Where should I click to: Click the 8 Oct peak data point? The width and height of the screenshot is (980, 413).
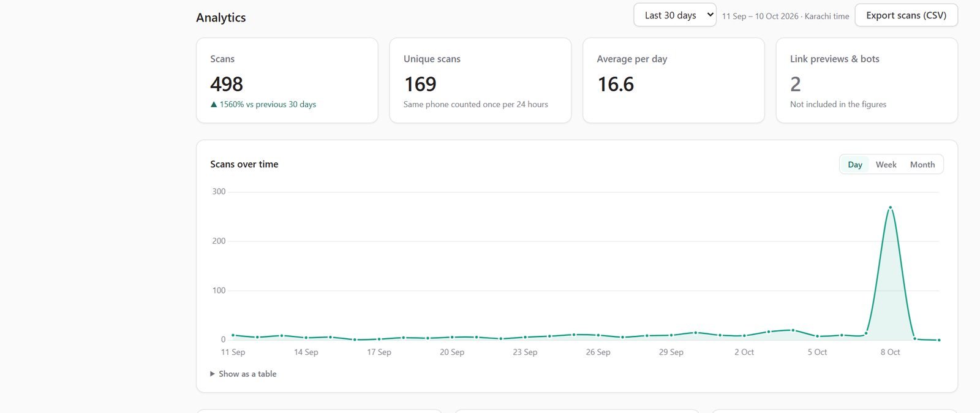[890, 208]
